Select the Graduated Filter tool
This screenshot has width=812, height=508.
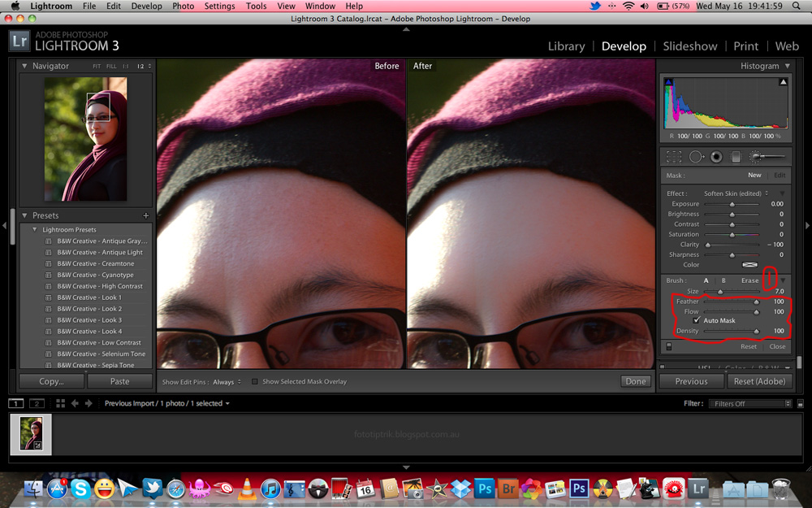[736, 157]
